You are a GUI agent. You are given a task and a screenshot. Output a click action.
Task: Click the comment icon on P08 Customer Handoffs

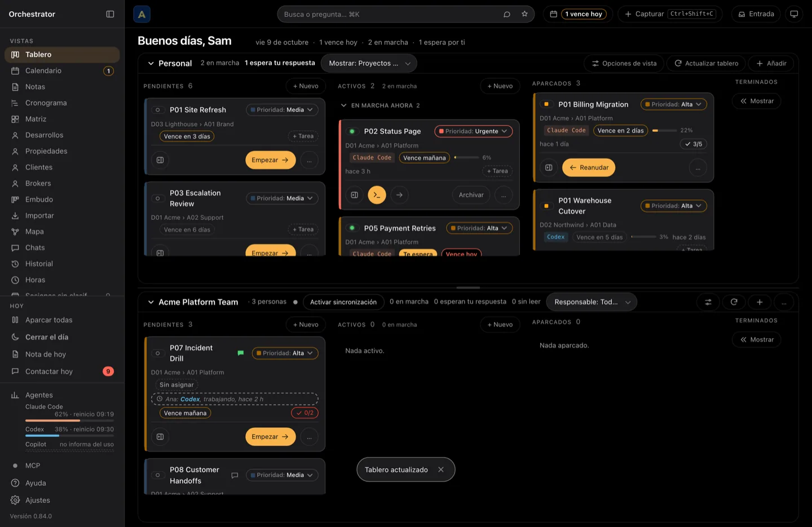coord(235,475)
